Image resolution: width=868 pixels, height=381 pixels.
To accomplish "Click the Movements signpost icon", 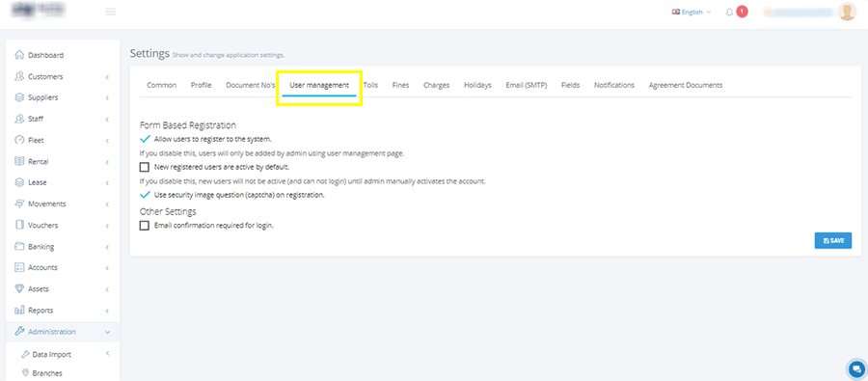I will [19, 204].
